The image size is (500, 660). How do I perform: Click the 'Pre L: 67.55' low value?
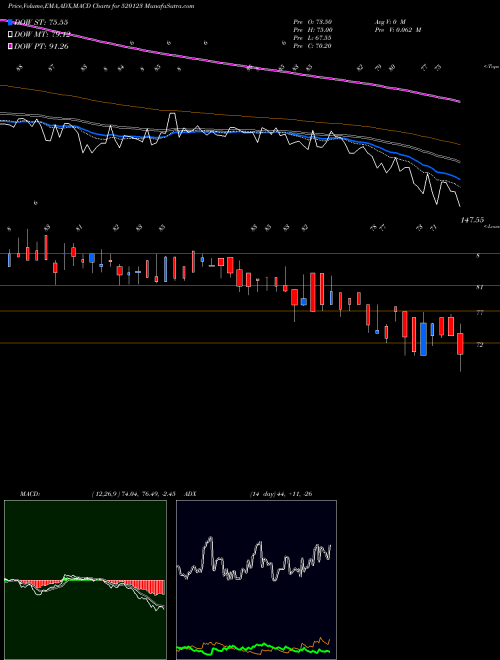313,38
